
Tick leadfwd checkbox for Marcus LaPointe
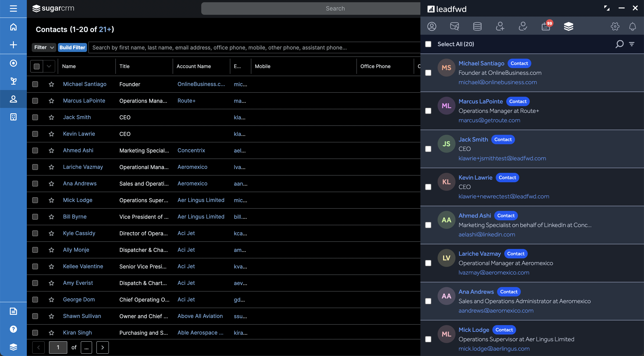428,111
